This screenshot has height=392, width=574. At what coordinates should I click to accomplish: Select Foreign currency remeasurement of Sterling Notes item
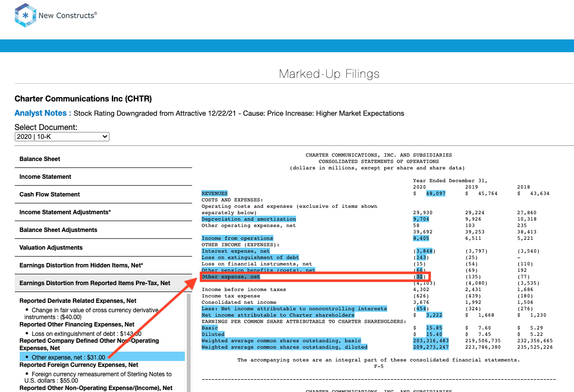pyautogui.click(x=98, y=377)
